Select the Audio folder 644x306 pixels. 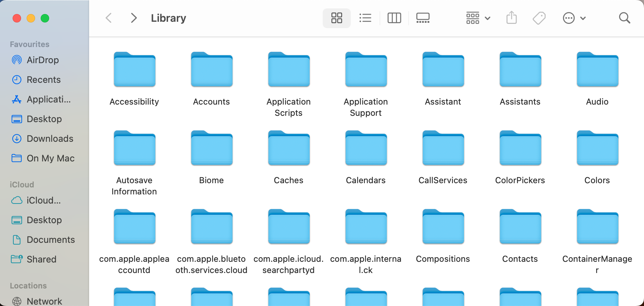(x=597, y=69)
